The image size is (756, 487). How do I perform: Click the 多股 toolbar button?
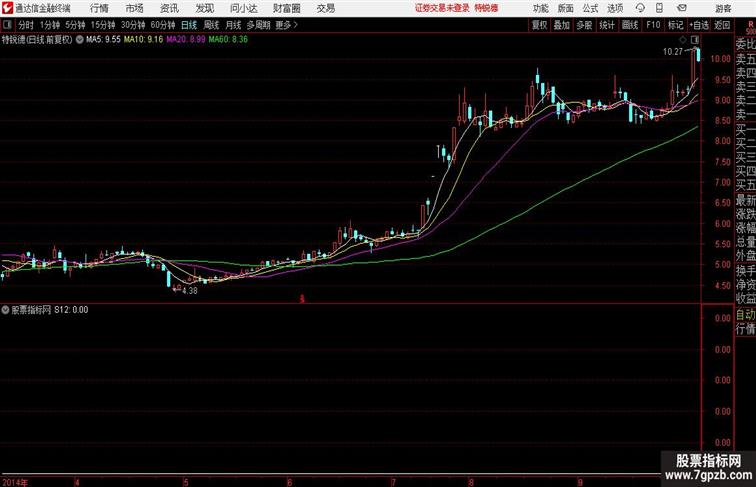click(584, 25)
